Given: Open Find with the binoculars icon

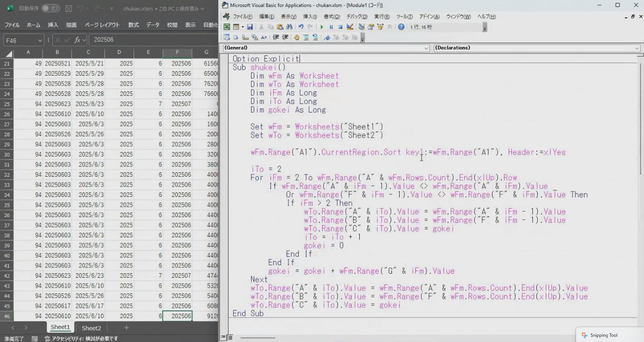Looking at the screenshot, I should (x=289, y=27).
